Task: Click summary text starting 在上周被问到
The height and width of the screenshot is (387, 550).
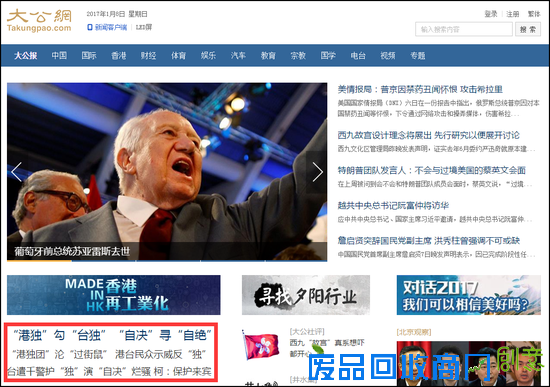Action: click(x=435, y=184)
